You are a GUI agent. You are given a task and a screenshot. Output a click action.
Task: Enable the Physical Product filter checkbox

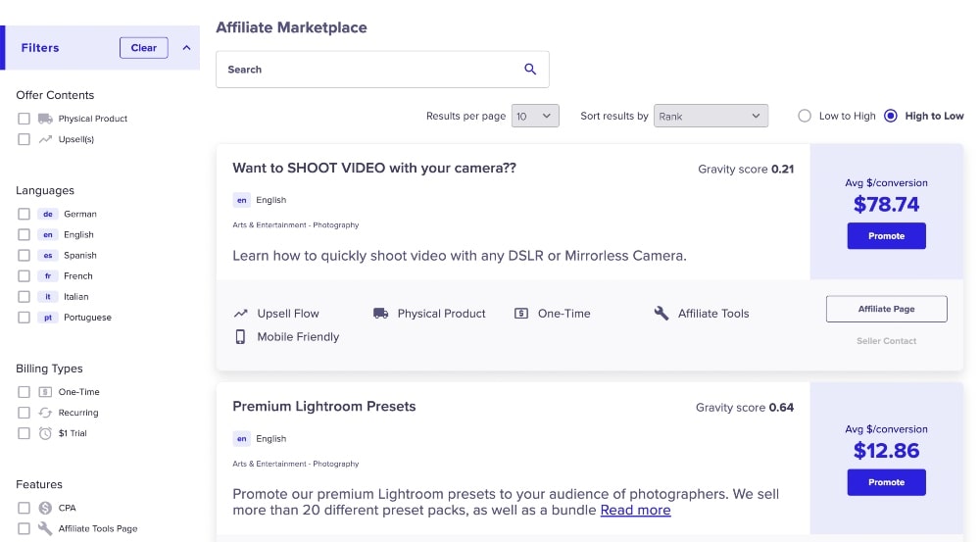[24, 119]
